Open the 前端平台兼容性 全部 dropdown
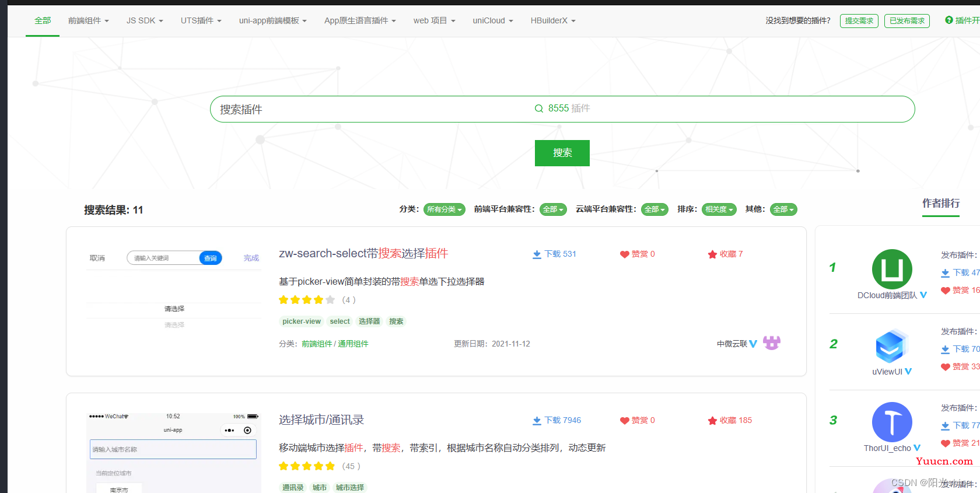Screen dimensions: 980x493 coord(553,209)
